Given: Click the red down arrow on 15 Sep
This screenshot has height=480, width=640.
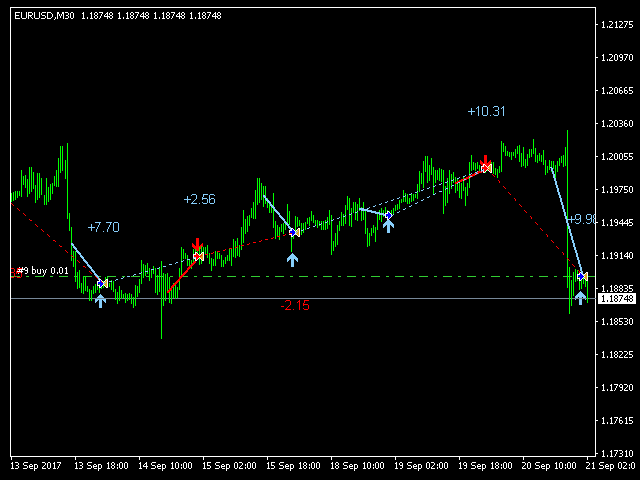Looking at the screenshot, I should (x=198, y=243).
